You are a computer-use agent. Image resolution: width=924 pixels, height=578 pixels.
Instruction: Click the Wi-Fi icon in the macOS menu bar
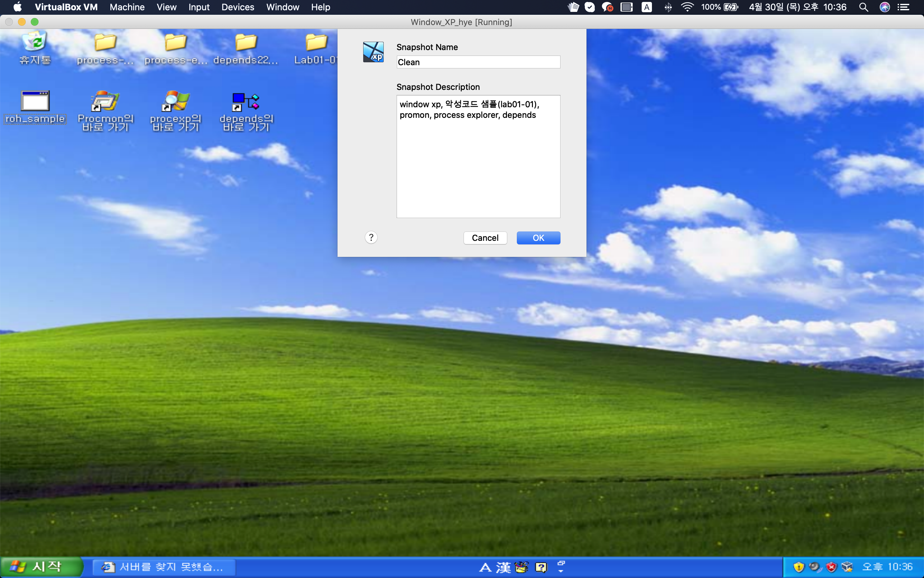(687, 7)
